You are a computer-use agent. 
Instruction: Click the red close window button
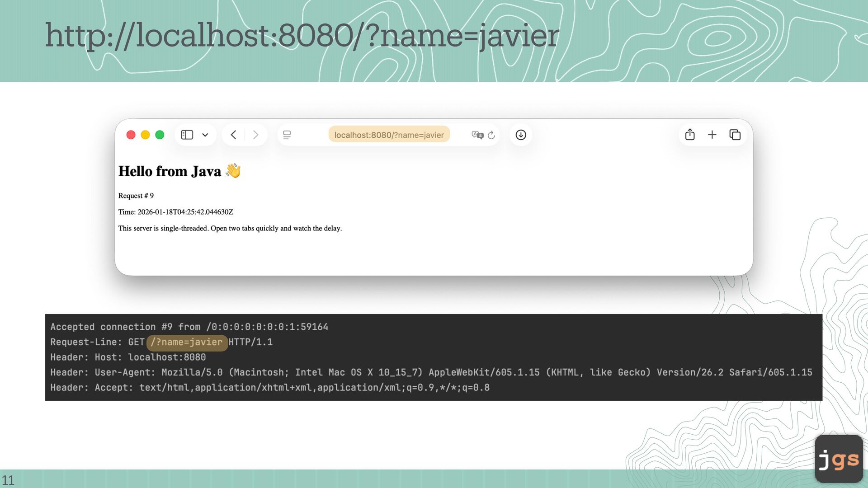[x=131, y=135]
